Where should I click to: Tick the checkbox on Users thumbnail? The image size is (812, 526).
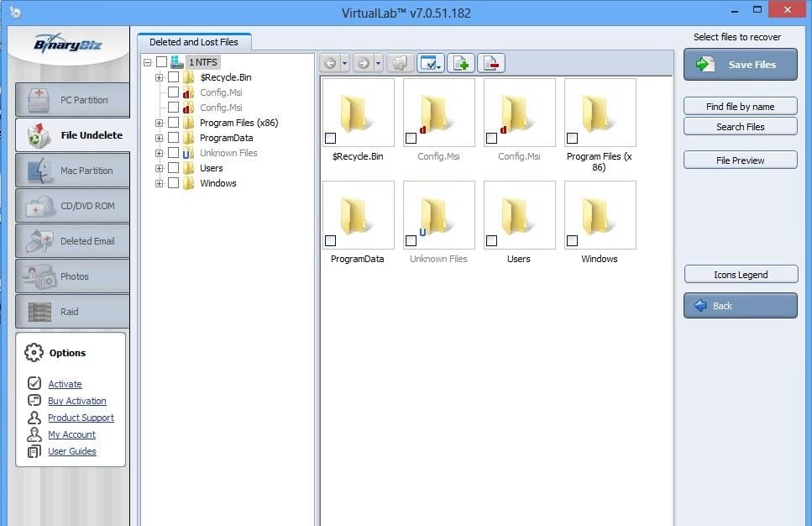click(491, 240)
